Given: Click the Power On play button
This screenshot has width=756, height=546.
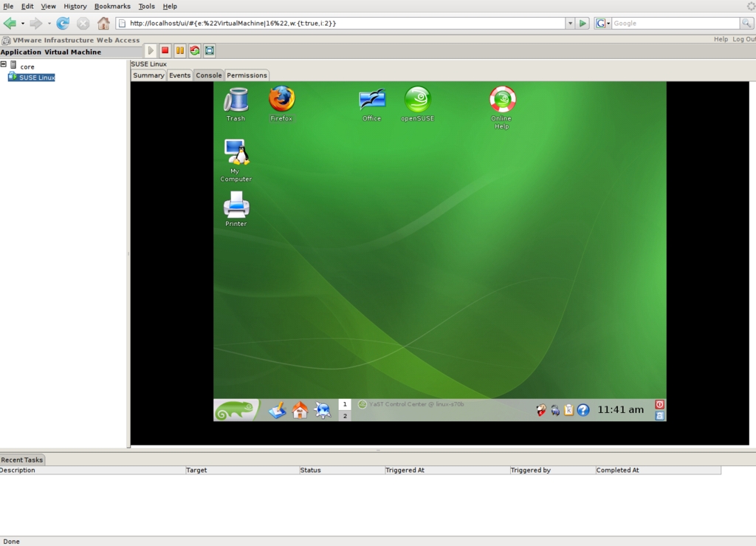Looking at the screenshot, I should (151, 51).
